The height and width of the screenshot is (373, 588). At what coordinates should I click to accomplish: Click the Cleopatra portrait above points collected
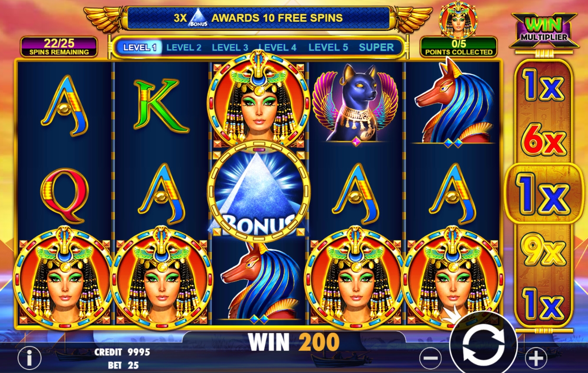pyautogui.click(x=458, y=20)
